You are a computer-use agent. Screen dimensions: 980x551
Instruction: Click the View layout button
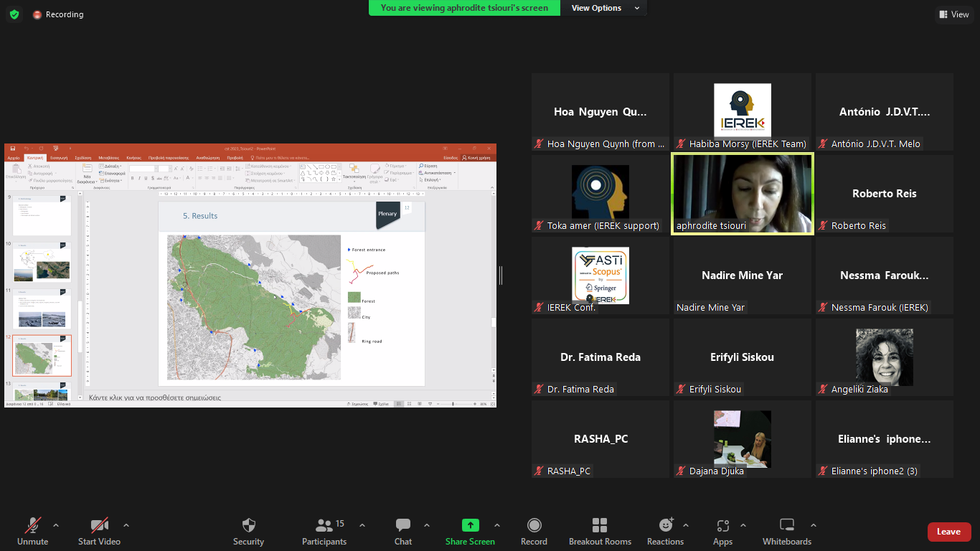(953, 14)
